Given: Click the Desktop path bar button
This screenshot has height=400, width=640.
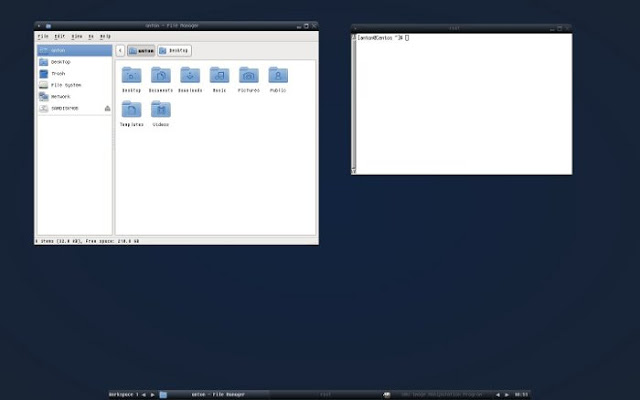Looking at the screenshot, I should pos(174,51).
